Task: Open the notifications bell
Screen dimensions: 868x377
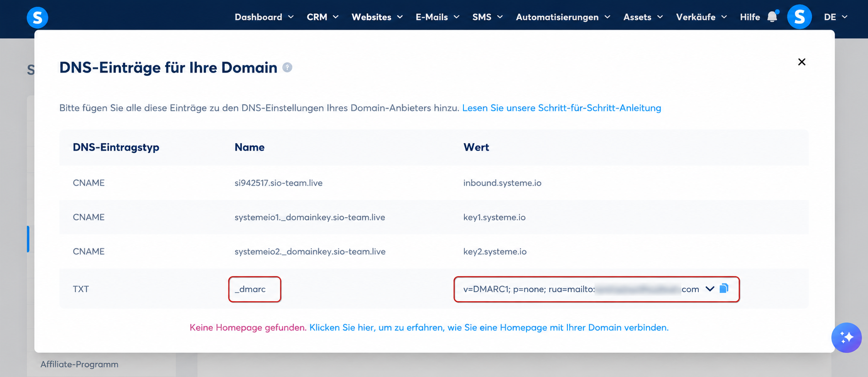Action: [x=772, y=17]
